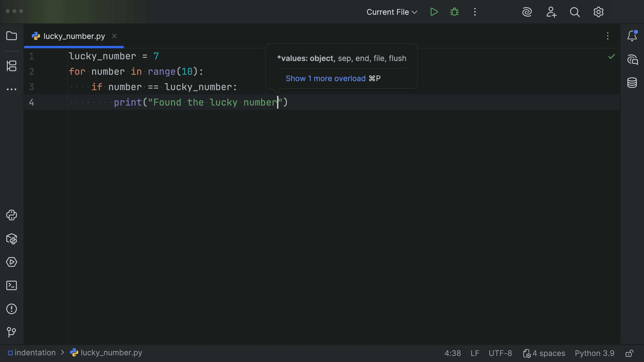Run the current file
Screen dimensions: 644x362
[x=434, y=12]
